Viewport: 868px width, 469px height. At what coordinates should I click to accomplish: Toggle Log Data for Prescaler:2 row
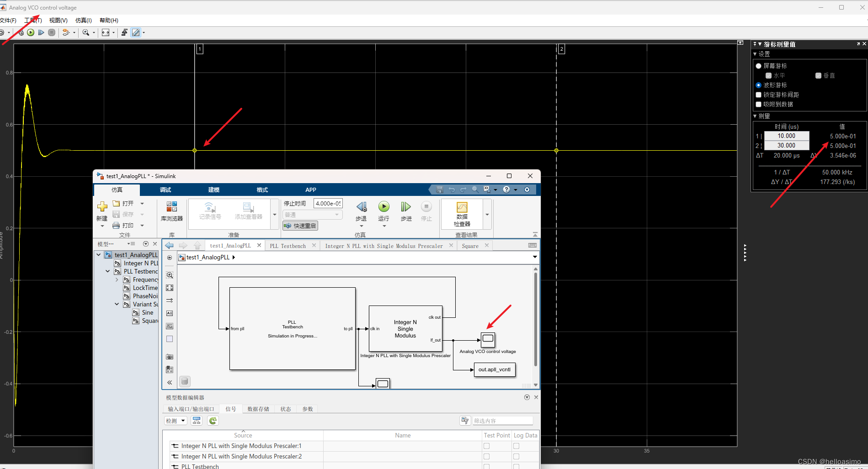coord(516,457)
